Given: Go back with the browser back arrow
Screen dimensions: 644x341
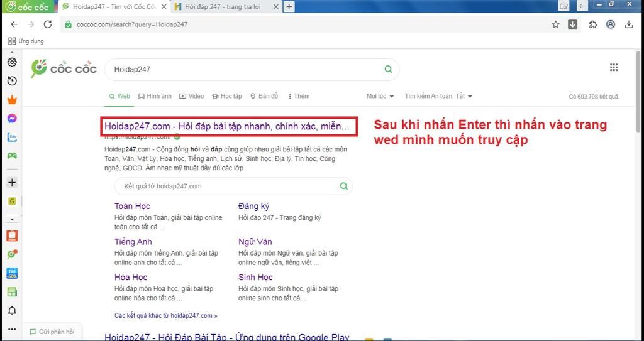Looking at the screenshot, I should pyautogui.click(x=14, y=24).
